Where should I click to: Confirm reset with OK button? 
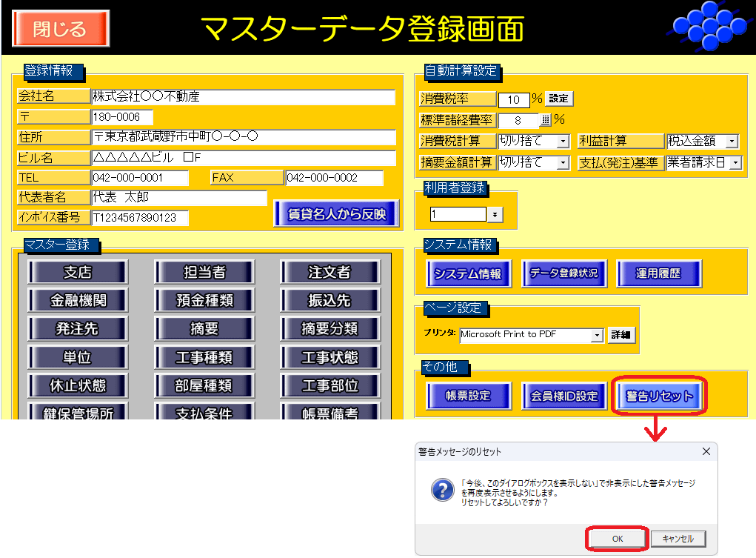[617, 539]
